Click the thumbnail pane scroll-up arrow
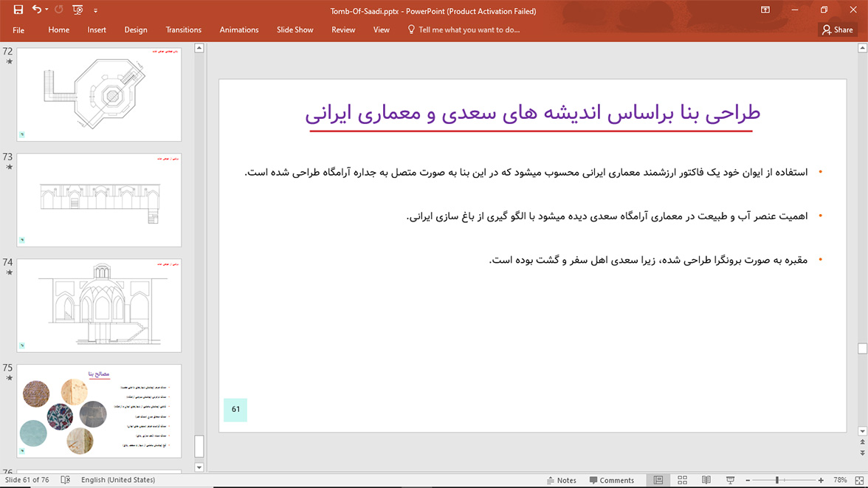868x488 pixels. [199, 48]
